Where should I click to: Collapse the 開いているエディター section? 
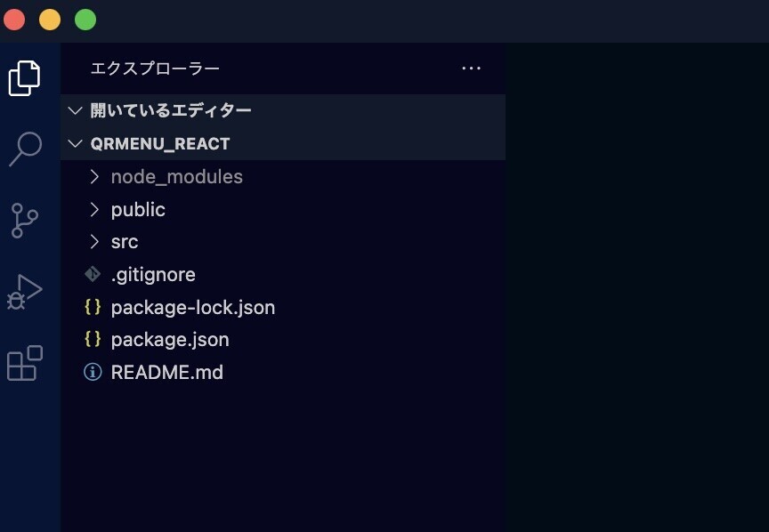pyautogui.click(x=76, y=109)
